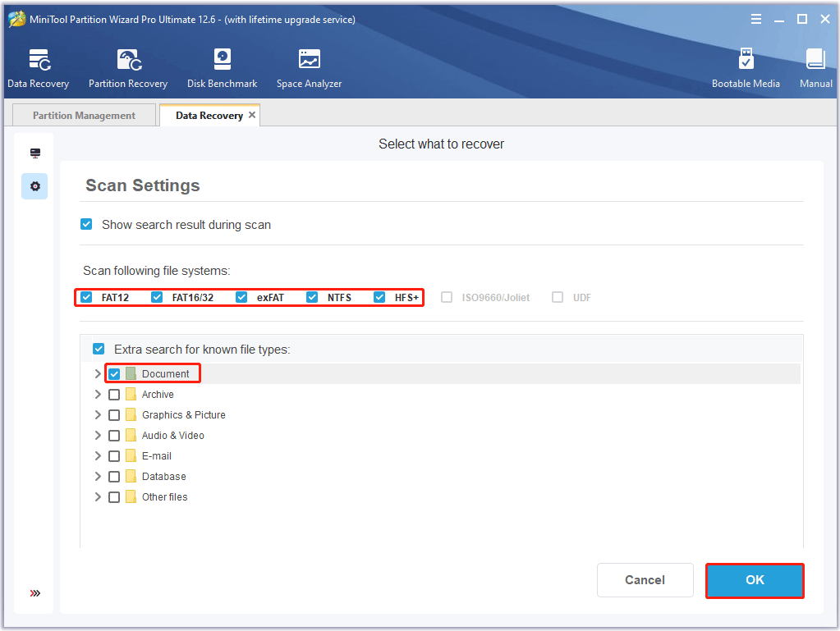Uncheck the FAT12 file system
The image size is (840, 631).
tap(86, 297)
